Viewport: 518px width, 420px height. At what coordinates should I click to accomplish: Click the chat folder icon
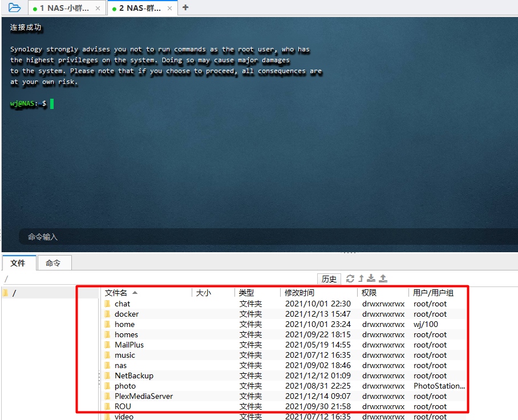(x=107, y=304)
